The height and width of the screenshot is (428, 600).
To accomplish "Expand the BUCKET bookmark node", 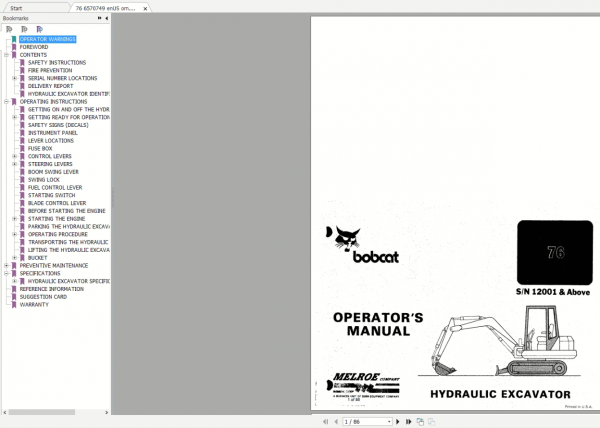I will 15,258.
